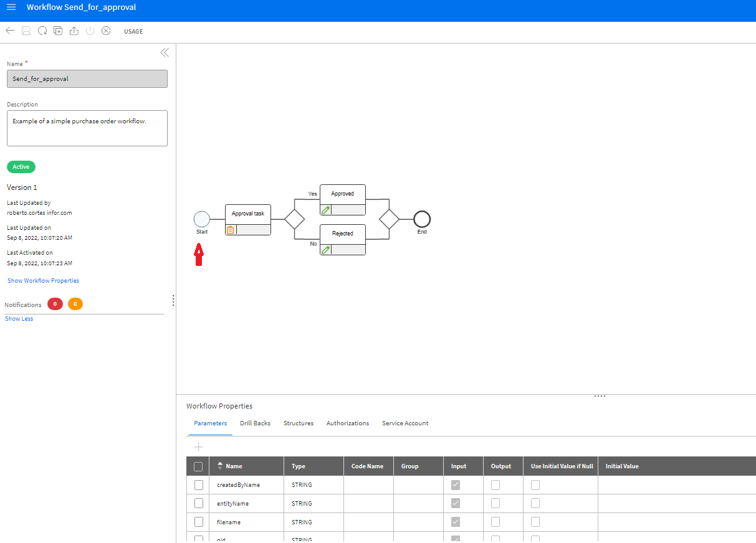This screenshot has height=543, width=756.
Task: Click the back arrow icon
Action: (x=10, y=31)
